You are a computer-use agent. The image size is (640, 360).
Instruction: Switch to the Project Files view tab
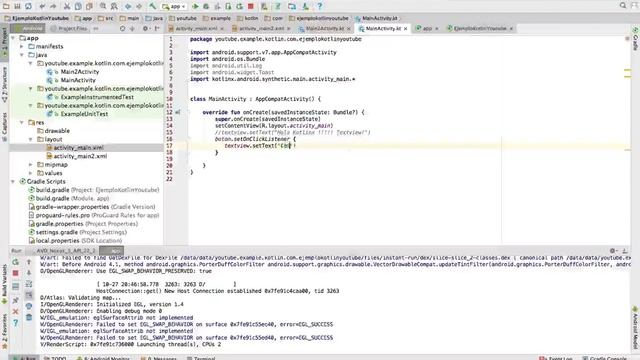(69, 29)
